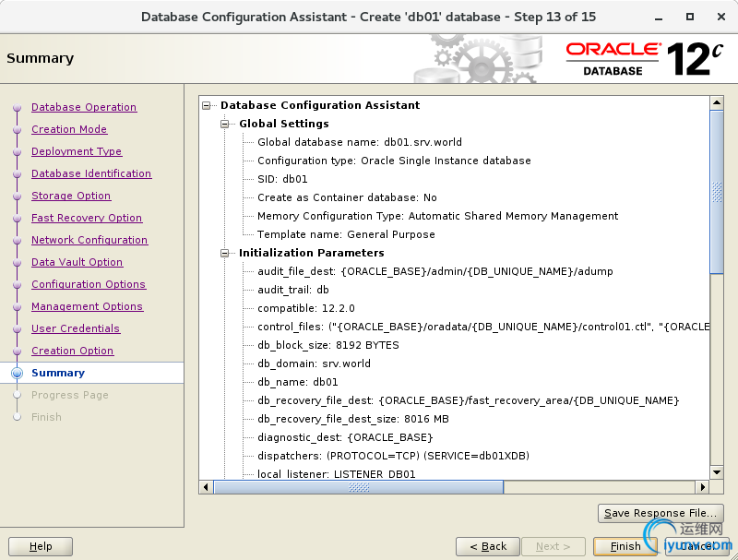The image size is (738, 560).
Task: Select the audit_file_dest parameter row
Action: point(434,271)
